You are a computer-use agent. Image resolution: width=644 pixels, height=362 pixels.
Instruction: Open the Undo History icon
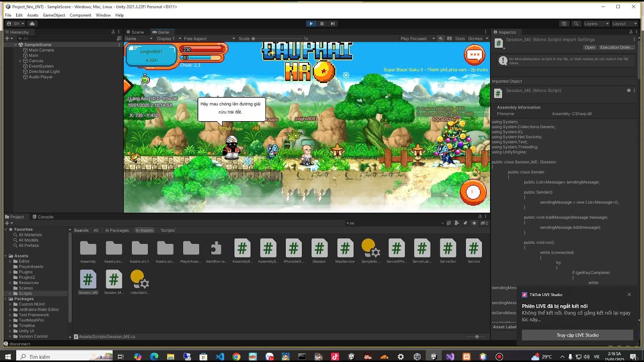[564, 24]
